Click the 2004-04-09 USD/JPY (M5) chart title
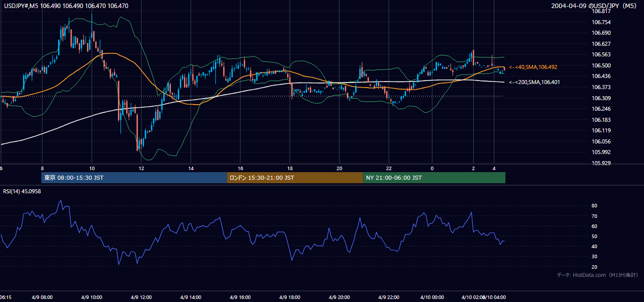Screen dimensions: 644x302 click(594, 6)
